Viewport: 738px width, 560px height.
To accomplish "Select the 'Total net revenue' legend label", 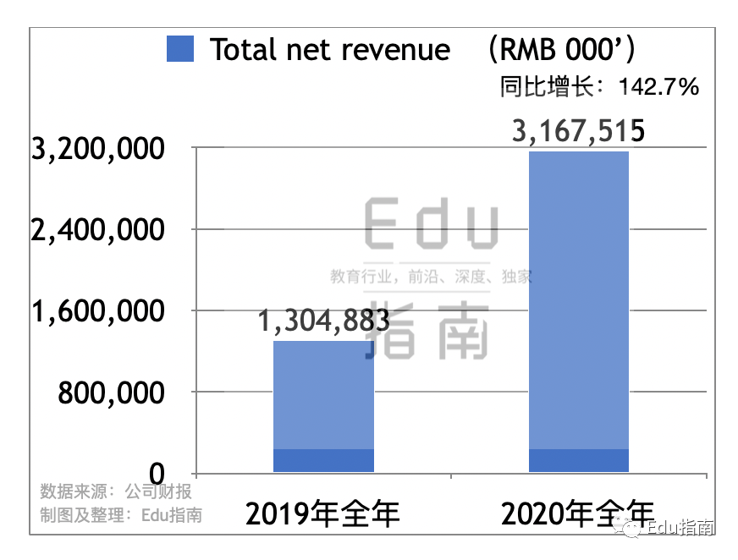I will pyautogui.click(x=330, y=49).
